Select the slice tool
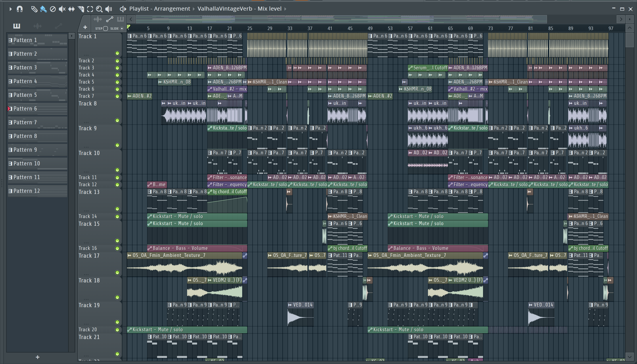 pyautogui.click(x=81, y=9)
